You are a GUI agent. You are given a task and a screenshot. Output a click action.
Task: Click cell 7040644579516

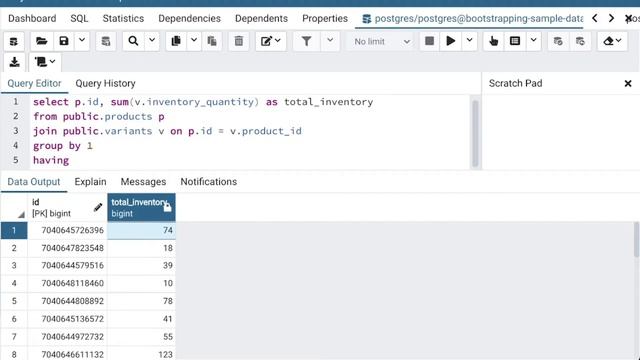[x=67, y=266]
